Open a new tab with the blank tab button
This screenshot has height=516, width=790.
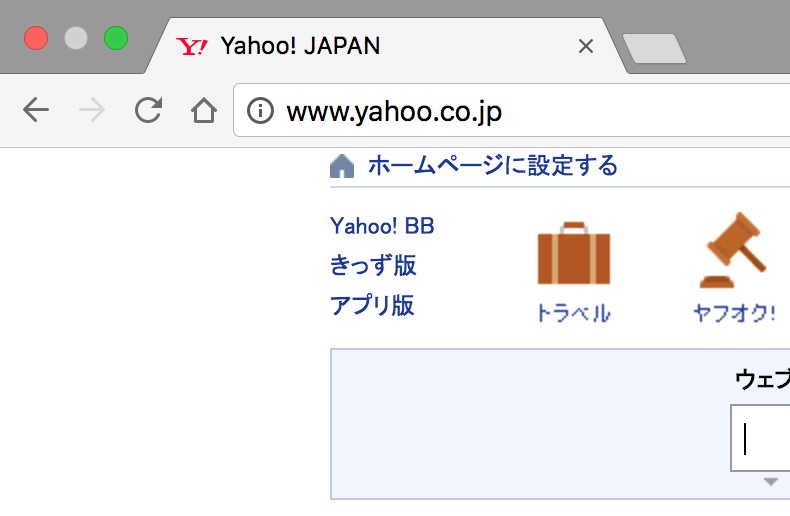(654, 48)
